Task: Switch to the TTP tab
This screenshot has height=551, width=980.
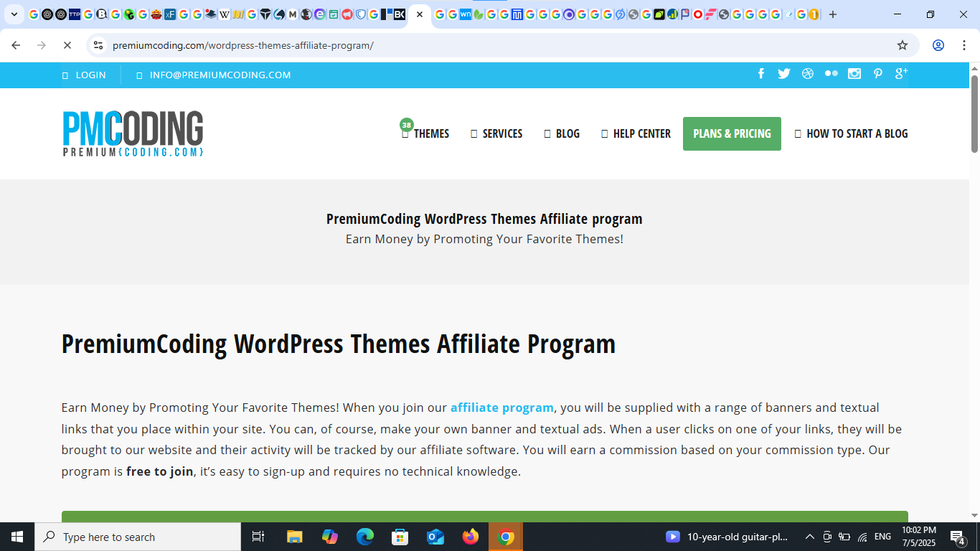Action: 75,14
